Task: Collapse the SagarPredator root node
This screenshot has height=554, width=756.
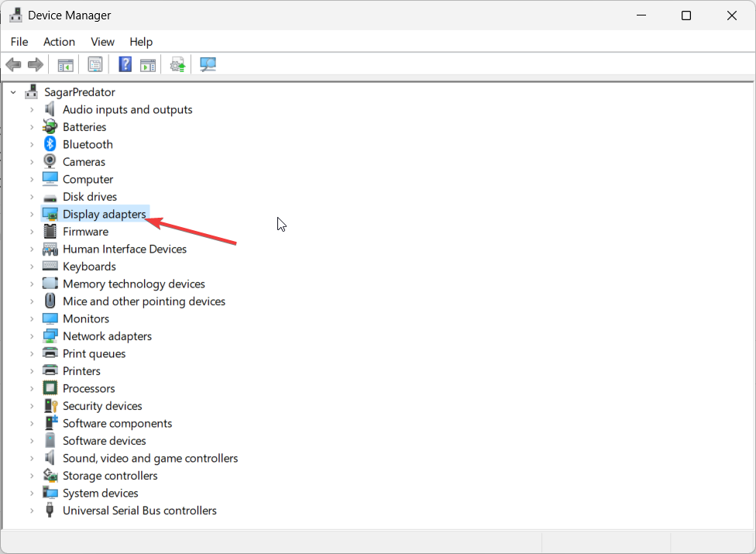Action: pos(13,92)
